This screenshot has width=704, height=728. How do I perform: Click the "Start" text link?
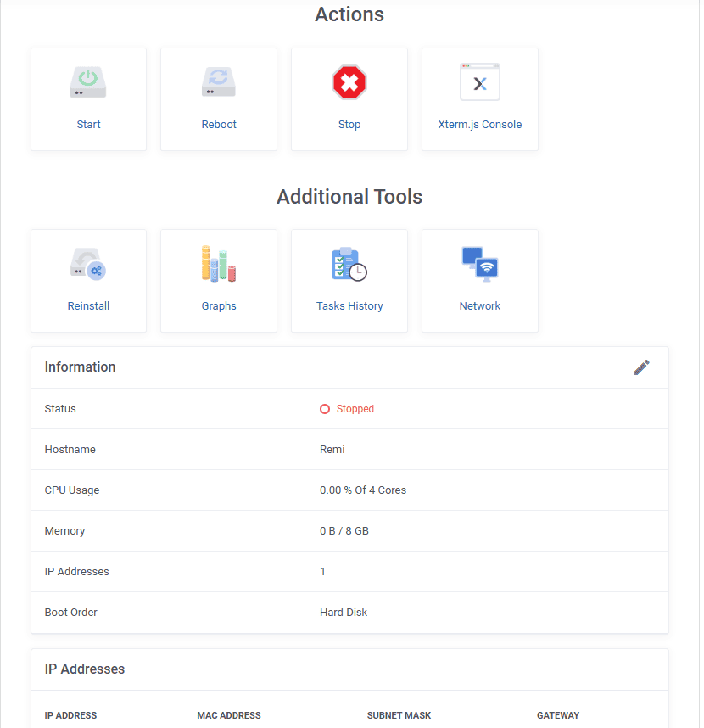(88, 125)
